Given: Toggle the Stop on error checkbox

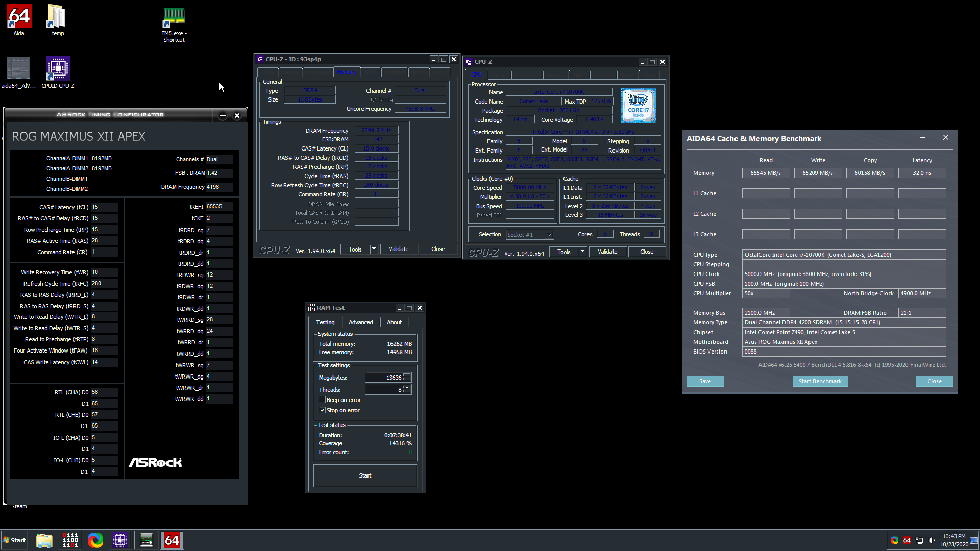Looking at the screenshot, I should pos(322,410).
